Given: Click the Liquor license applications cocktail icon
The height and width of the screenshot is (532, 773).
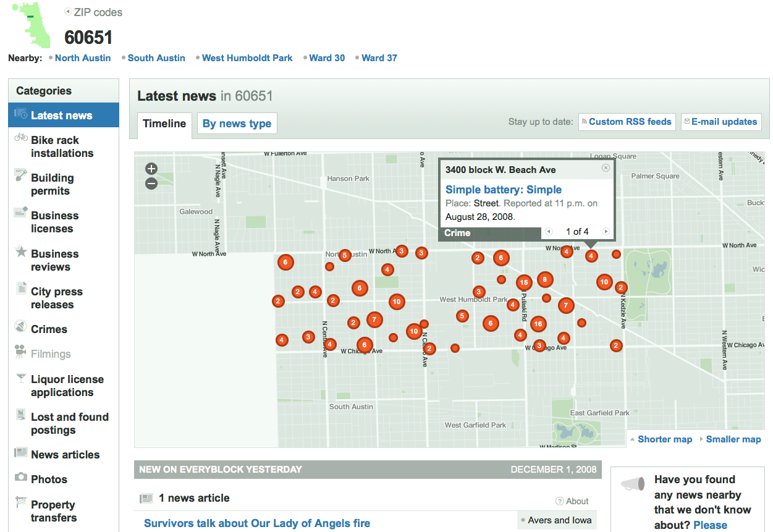Looking at the screenshot, I should (21, 378).
